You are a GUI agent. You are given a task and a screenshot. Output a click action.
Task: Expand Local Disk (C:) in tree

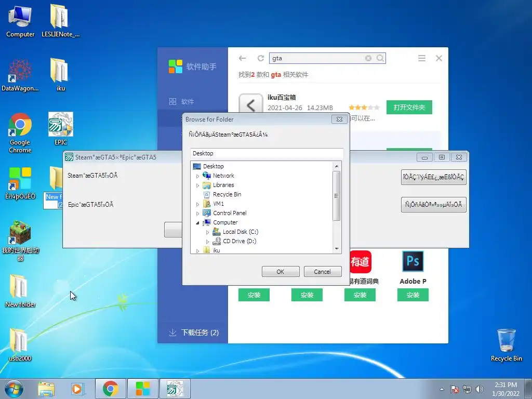[x=207, y=232]
